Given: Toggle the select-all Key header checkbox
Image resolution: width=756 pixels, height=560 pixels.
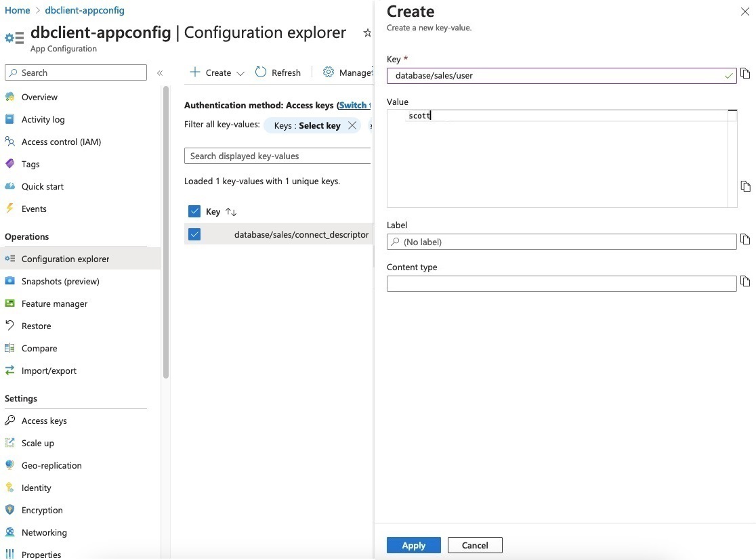Looking at the screenshot, I should [194, 211].
